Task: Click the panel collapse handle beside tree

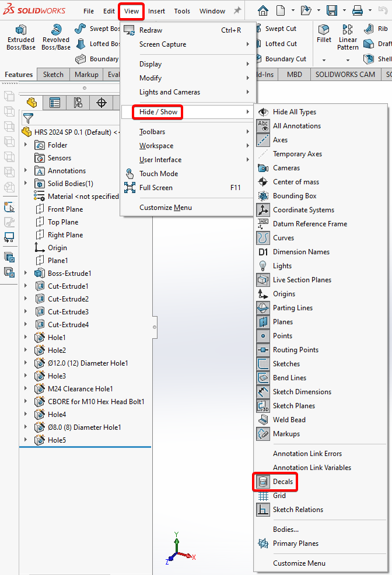Action: coord(155,327)
